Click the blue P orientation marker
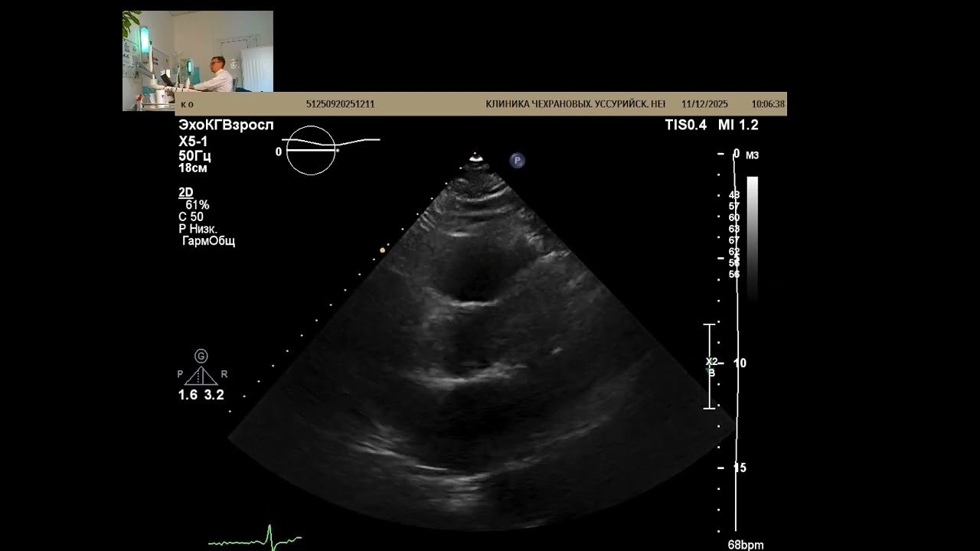Image resolution: width=980 pixels, height=551 pixels. pos(518,160)
